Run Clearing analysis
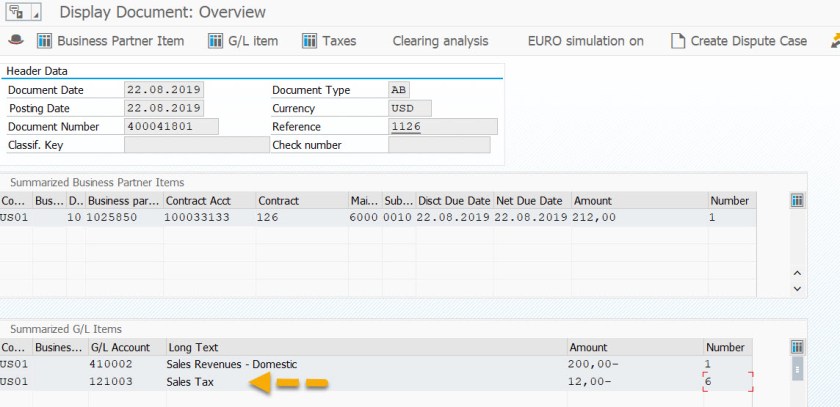 point(440,41)
